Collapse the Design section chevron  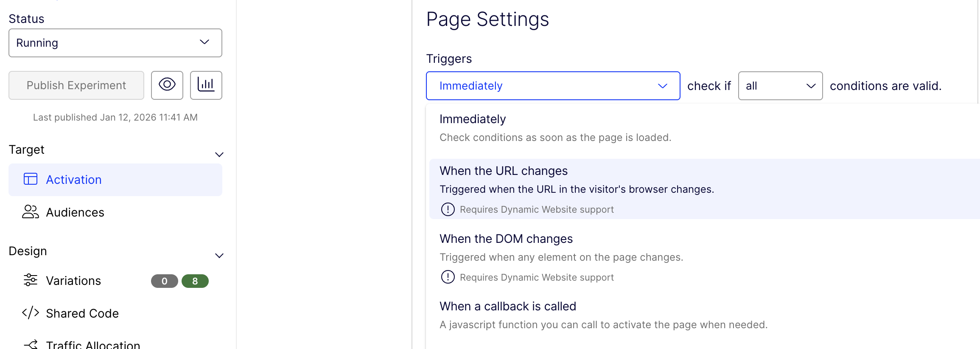click(219, 256)
